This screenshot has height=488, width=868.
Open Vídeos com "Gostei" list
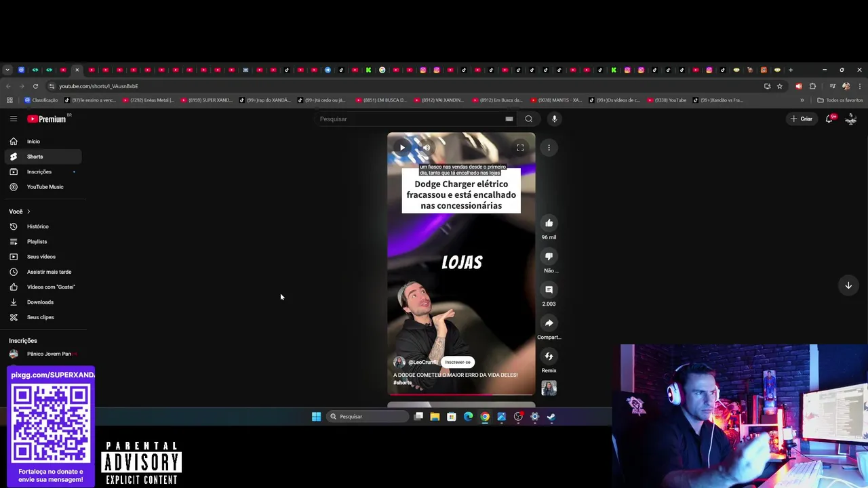43,287
